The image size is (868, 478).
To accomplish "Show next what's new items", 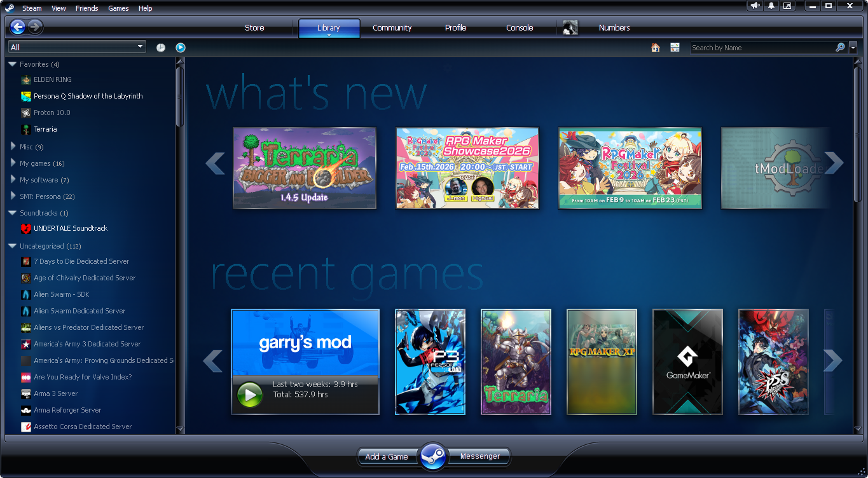I will pyautogui.click(x=834, y=163).
